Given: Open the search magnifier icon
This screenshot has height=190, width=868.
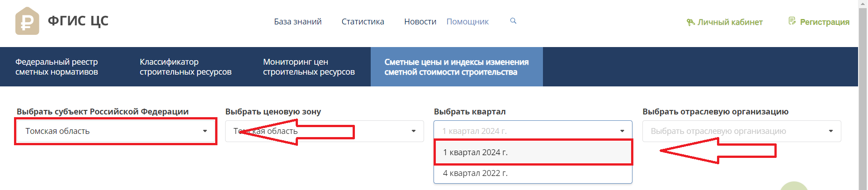Looking at the screenshot, I should click(513, 21).
